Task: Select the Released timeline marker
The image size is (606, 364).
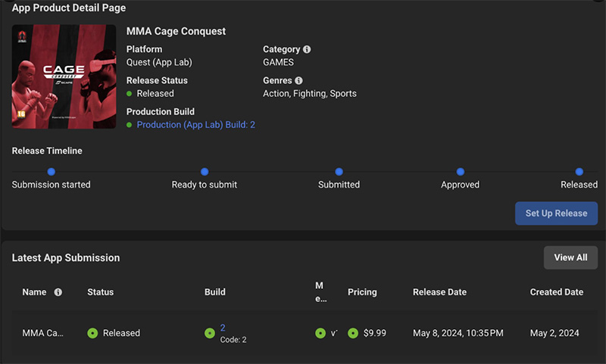Action: coord(579,171)
